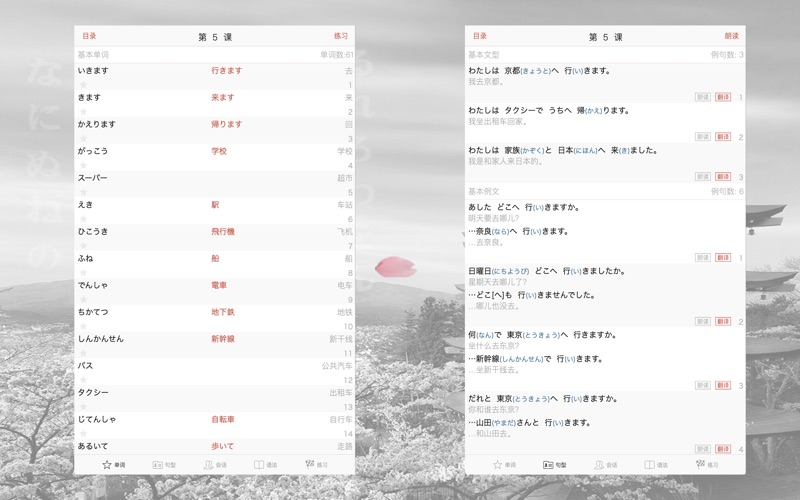Select the kanji 電車

(x=219, y=285)
